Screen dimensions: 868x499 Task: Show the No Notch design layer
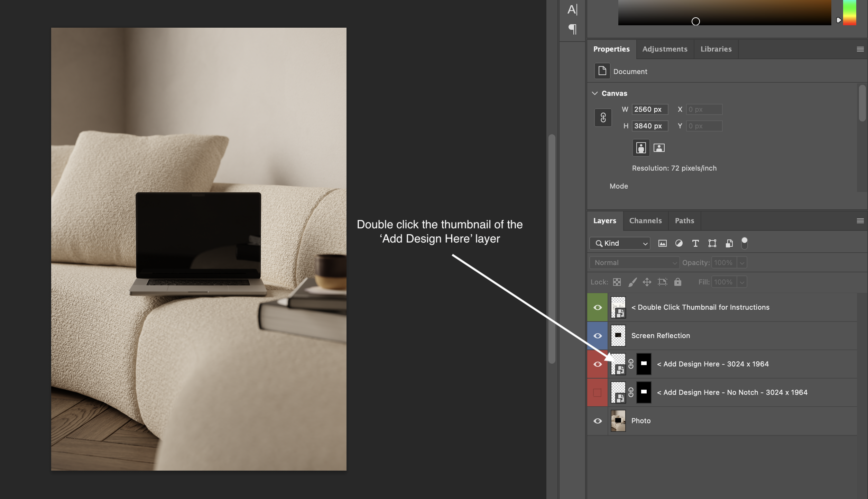(598, 392)
